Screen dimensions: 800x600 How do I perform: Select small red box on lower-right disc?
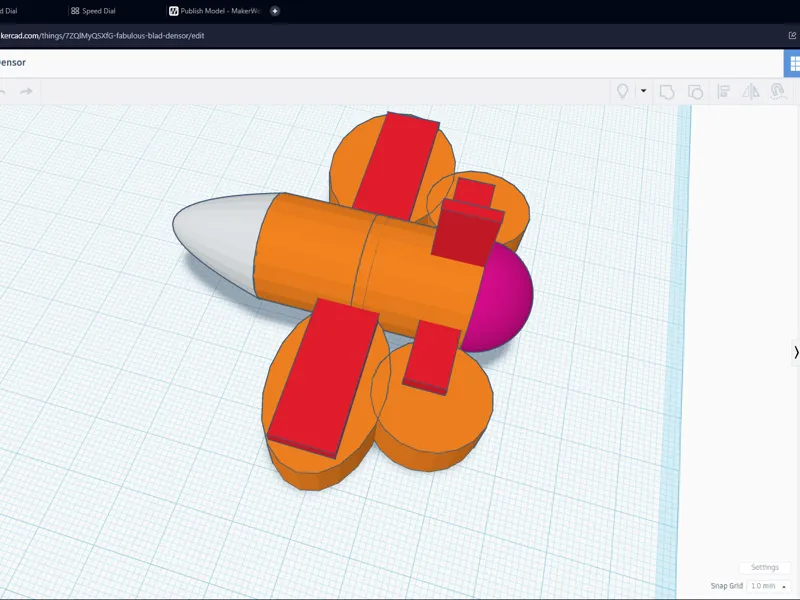click(x=432, y=357)
